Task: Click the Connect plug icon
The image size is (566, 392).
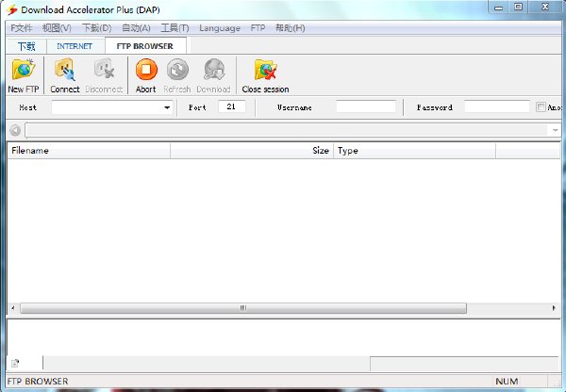Action: pos(65,69)
